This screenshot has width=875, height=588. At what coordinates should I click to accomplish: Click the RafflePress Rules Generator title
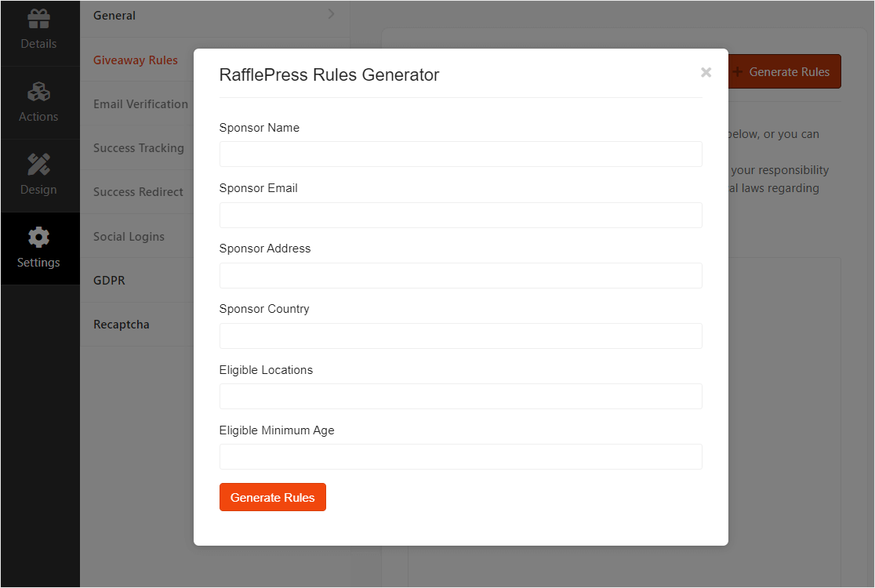tap(329, 74)
